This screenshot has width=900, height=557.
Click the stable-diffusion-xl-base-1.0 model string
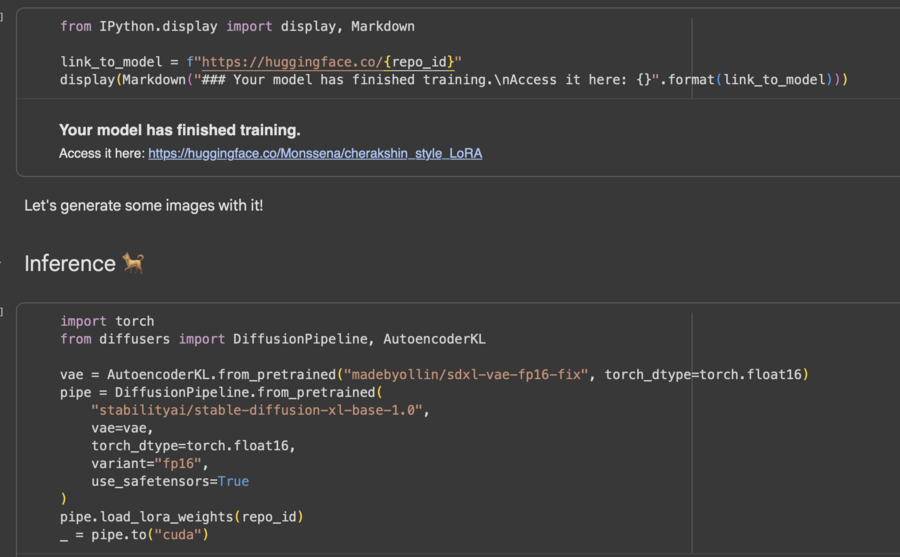[x=258, y=410]
